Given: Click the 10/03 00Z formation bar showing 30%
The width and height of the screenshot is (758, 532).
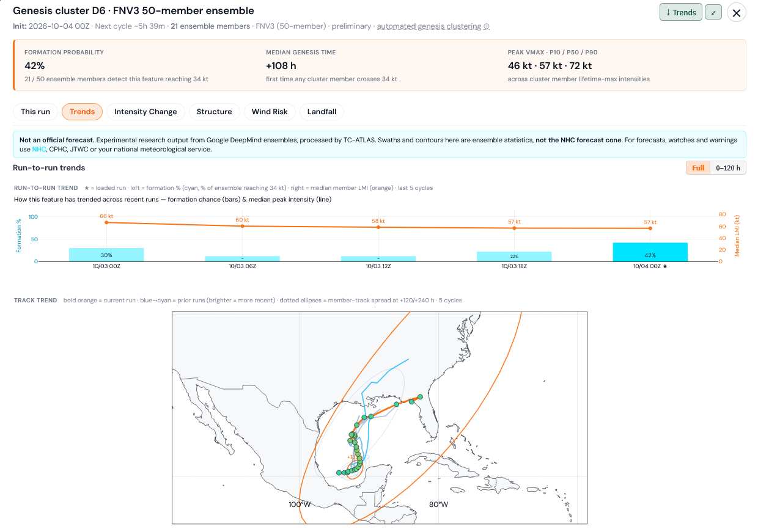Looking at the screenshot, I should 106,255.
